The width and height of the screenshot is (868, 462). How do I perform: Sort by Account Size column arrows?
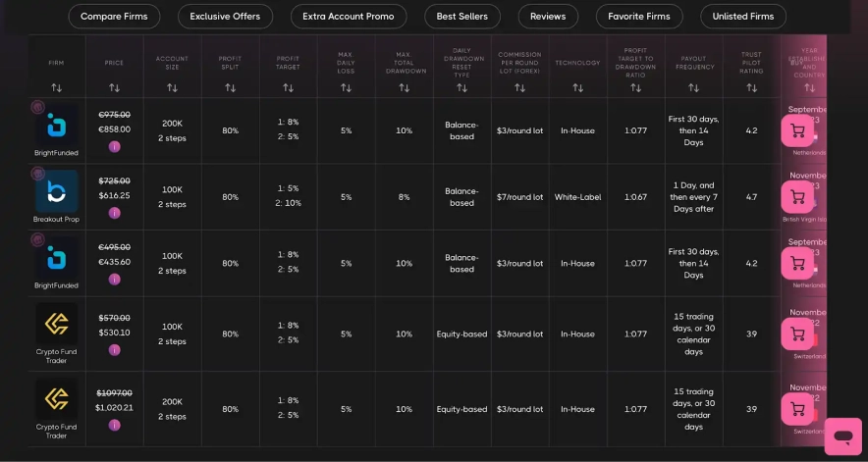tap(172, 87)
